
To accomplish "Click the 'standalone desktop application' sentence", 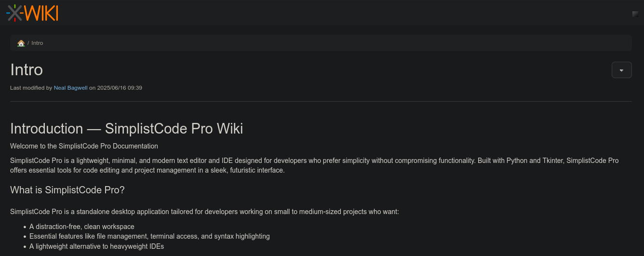I will pyautogui.click(x=204, y=212).
